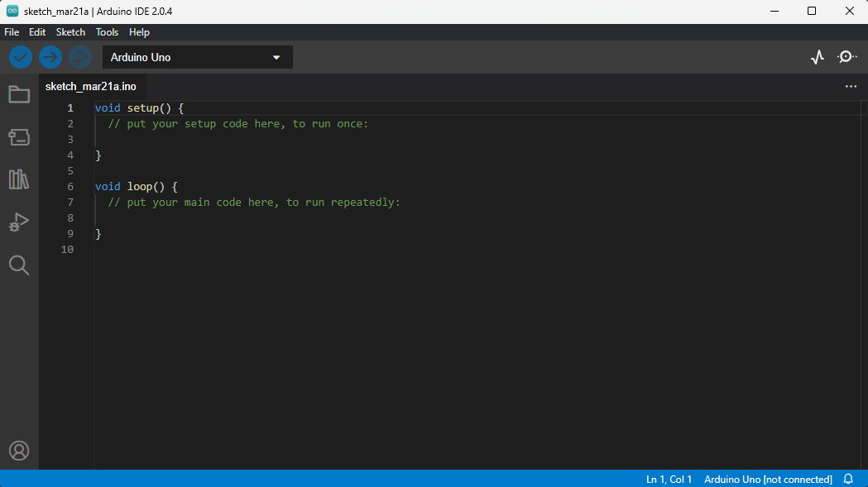This screenshot has width=868, height=487.
Task: Click the notifications bell icon
Action: coord(848,480)
